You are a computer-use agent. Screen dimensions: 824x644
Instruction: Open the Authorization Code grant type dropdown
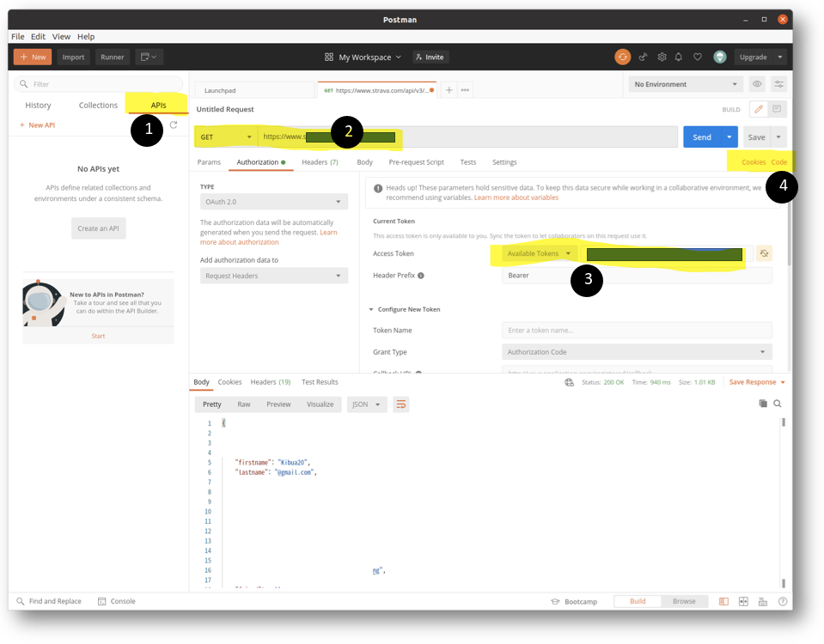637,352
